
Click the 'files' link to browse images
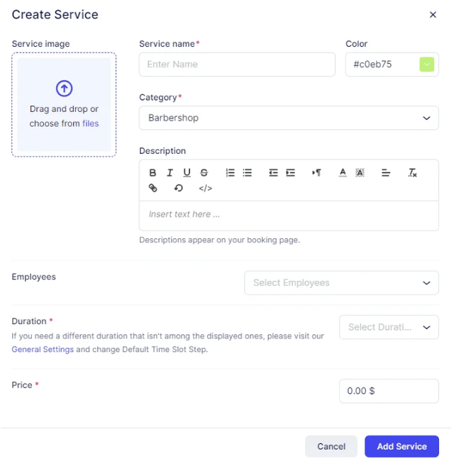click(x=90, y=123)
